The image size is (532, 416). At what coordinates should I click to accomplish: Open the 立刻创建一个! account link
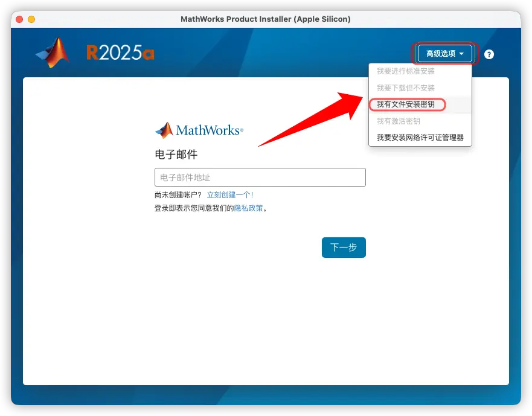(x=230, y=195)
